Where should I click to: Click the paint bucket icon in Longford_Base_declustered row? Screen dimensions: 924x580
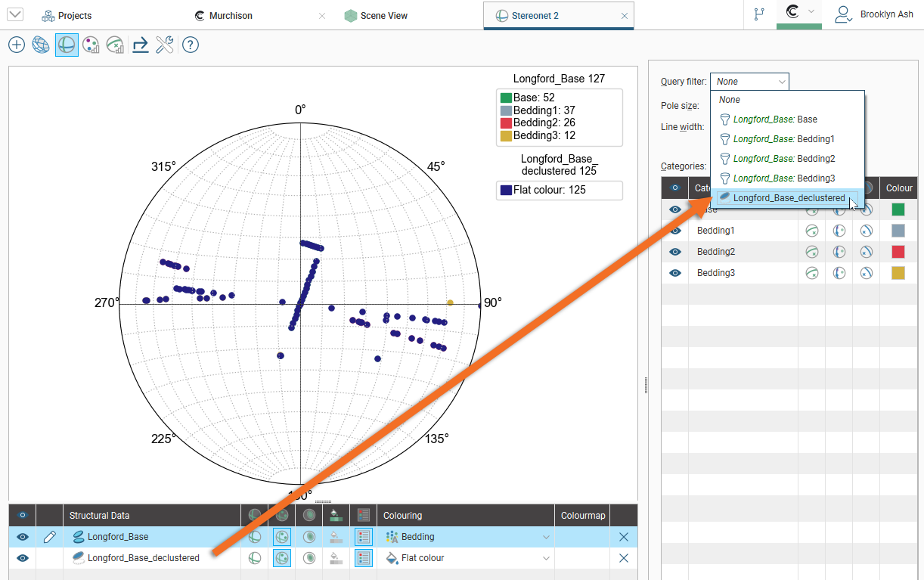click(x=336, y=558)
